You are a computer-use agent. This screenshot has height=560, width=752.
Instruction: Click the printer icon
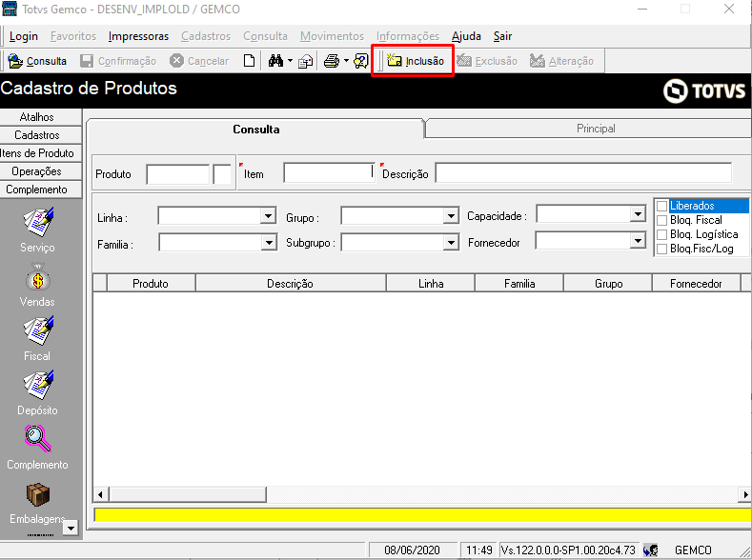pyautogui.click(x=332, y=61)
